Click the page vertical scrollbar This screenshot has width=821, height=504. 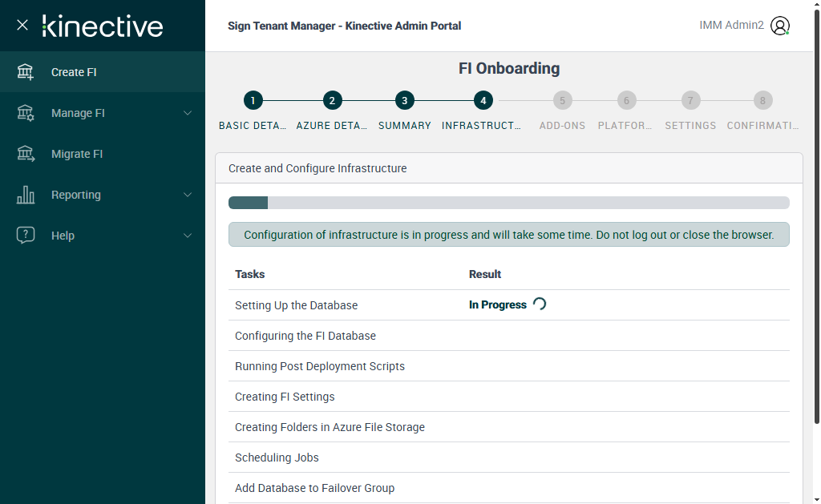[x=817, y=215]
